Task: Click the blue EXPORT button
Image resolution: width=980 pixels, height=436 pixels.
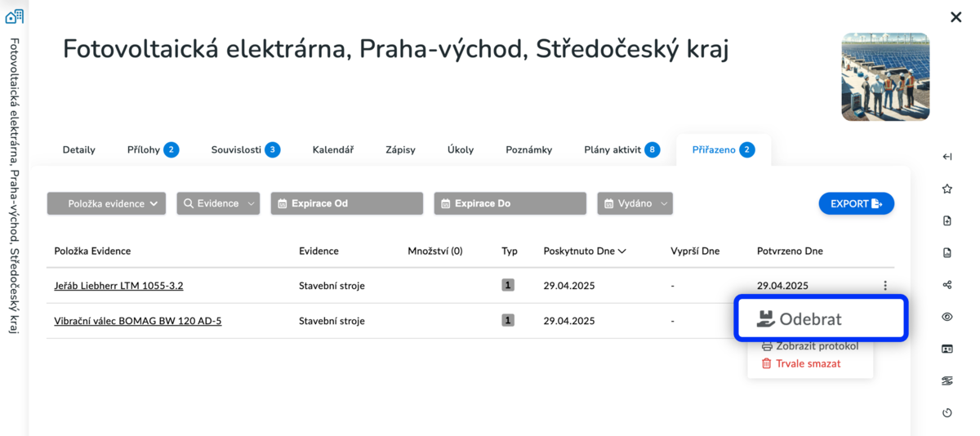Action: [856, 203]
